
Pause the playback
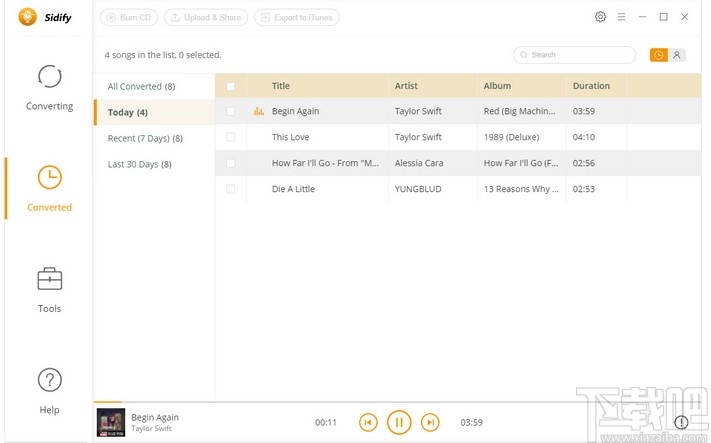click(399, 423)
